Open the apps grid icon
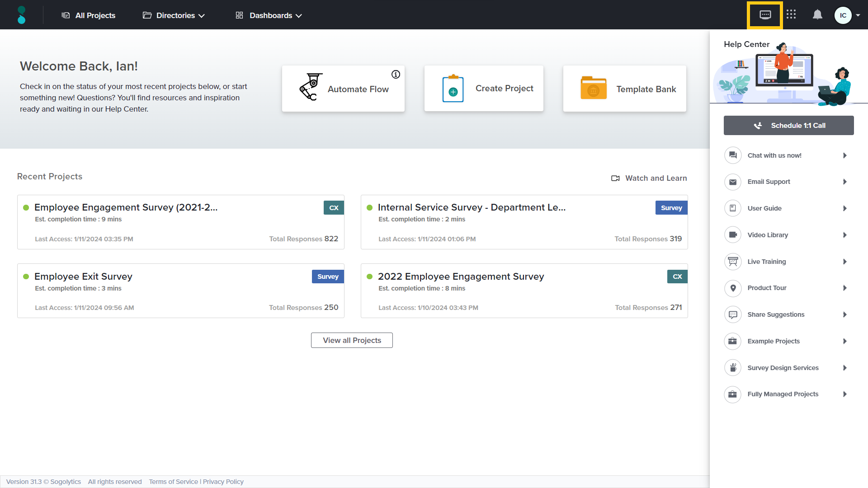 pos(791,15)
